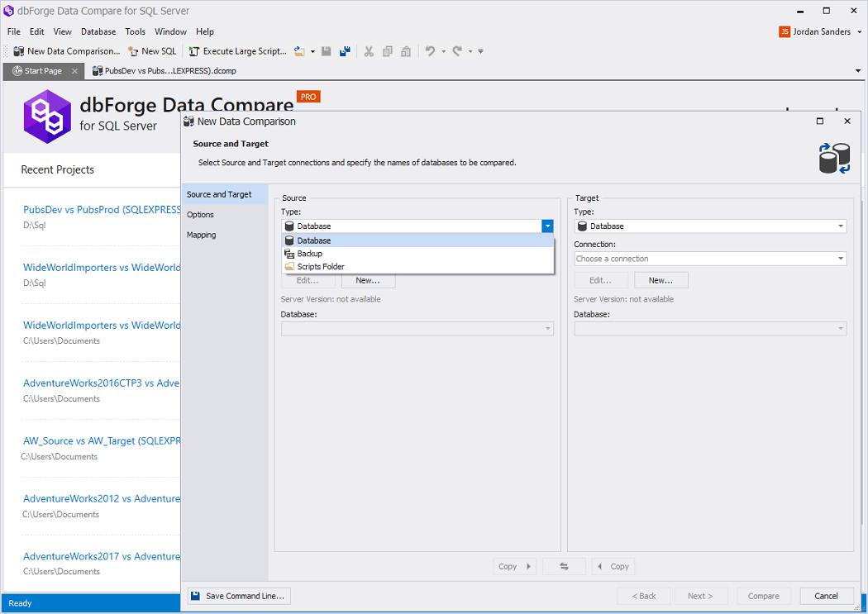Choose Backup in Source Type list
The image size is (868, 614).
[x=418, y=254]
